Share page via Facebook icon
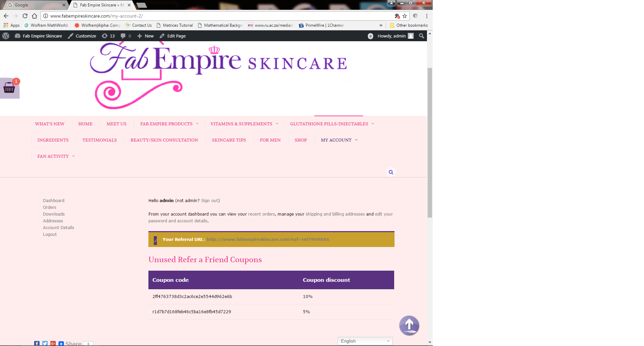Screen dimensions: 644x346 37,343
